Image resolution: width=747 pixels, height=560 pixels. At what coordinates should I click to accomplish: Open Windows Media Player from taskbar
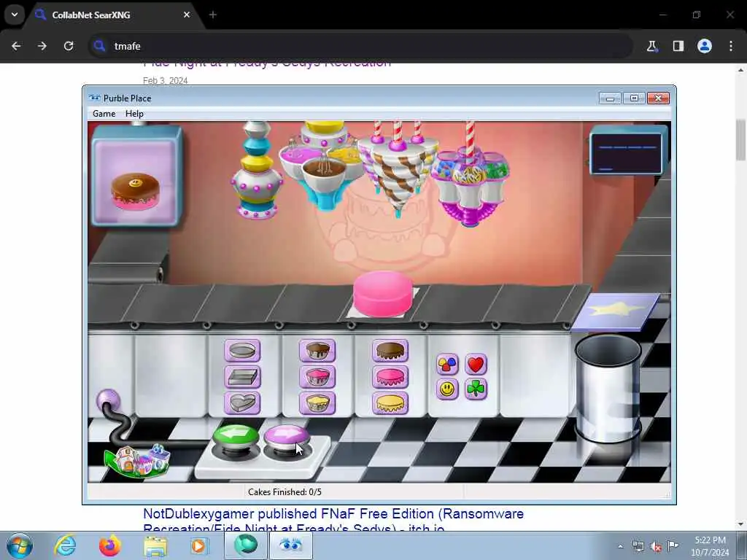click(199, 545)
